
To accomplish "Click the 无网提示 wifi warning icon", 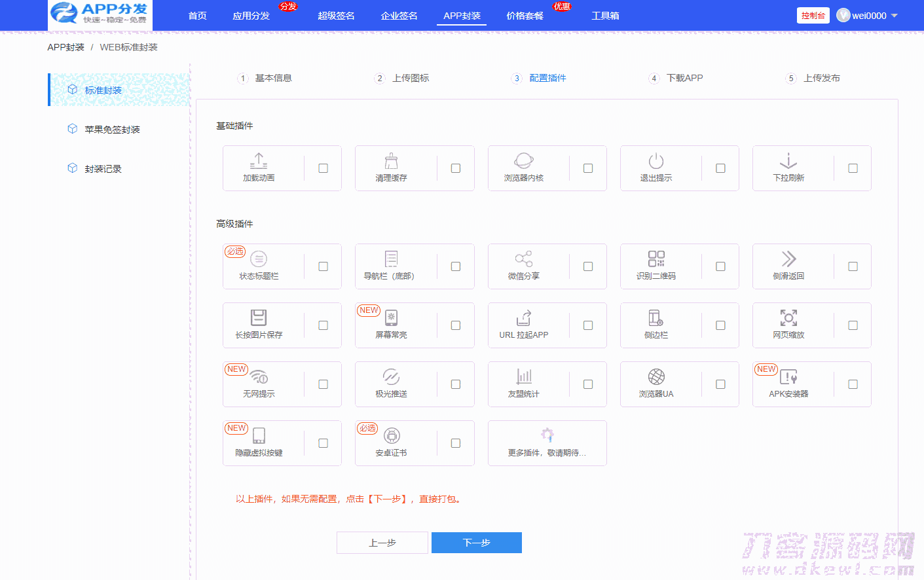I will coord(259,377).
